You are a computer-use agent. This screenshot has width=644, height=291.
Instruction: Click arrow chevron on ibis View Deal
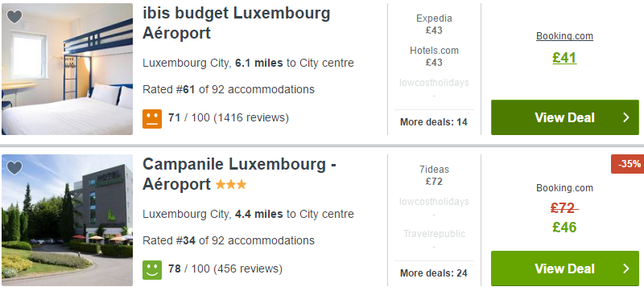[x=626, y=117]
